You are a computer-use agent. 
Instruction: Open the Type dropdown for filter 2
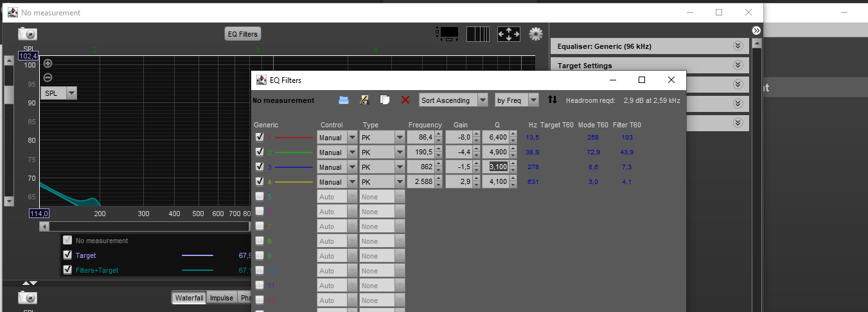pyautogui.click(x=399, y=152)
